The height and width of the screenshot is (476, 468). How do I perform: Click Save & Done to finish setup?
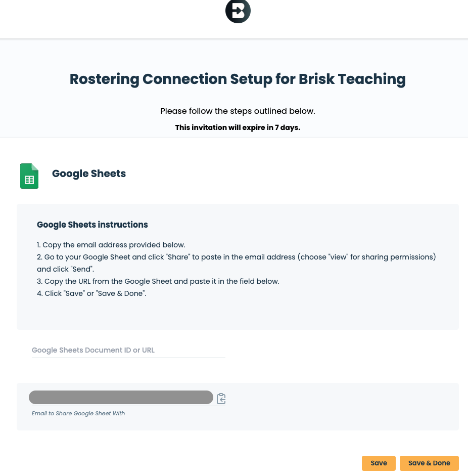click(429, 463)
